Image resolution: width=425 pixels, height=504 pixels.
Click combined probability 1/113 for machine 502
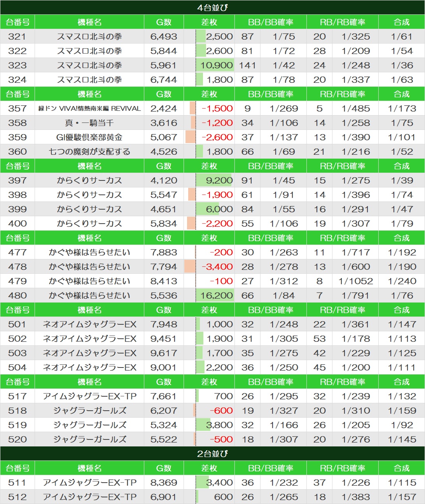tap(402, 339)
